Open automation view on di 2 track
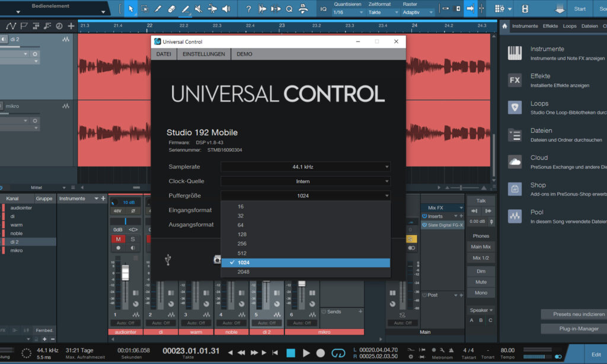 click(66, 39)
